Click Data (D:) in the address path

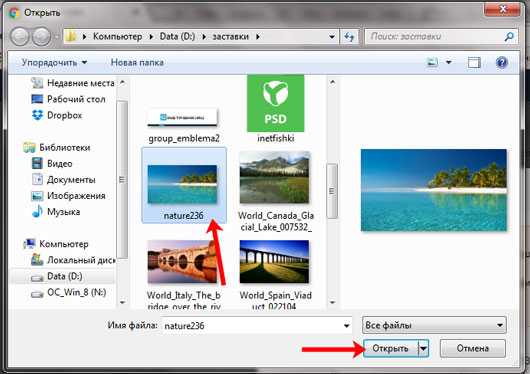[177, 37]
